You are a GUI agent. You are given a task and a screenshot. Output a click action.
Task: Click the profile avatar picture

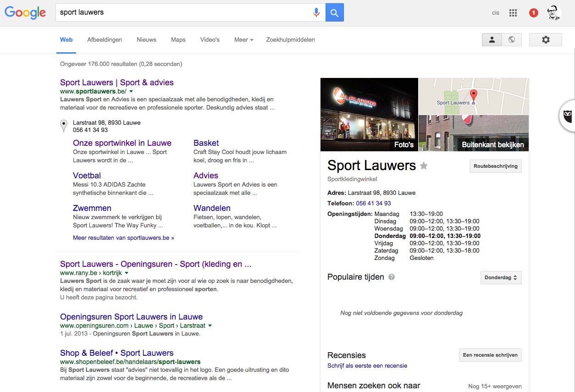point(553,12)
